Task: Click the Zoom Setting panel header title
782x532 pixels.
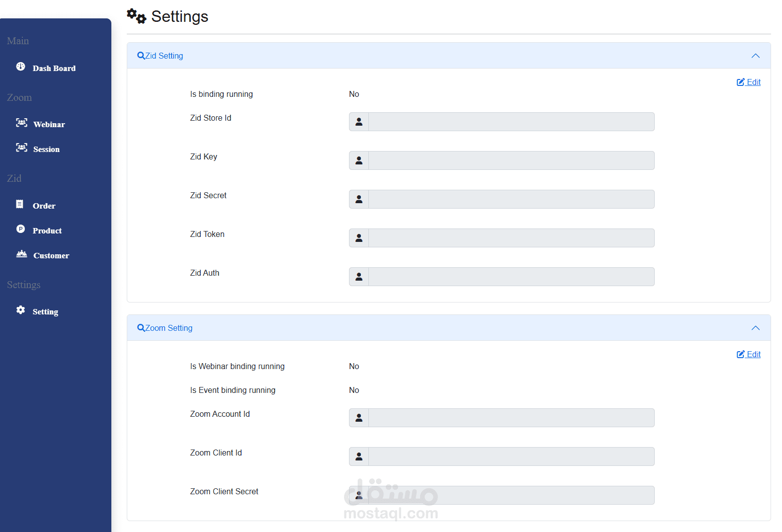Action: [169, 328]
